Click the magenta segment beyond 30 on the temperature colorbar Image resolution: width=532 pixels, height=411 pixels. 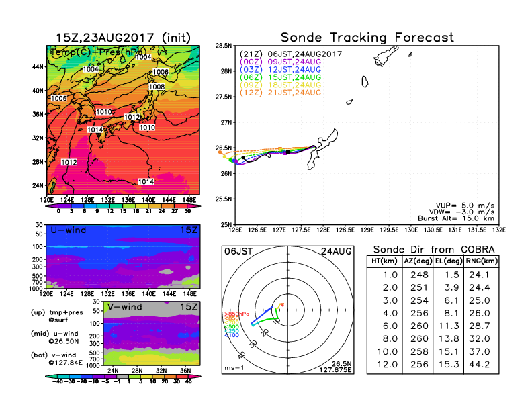[194, 206]
